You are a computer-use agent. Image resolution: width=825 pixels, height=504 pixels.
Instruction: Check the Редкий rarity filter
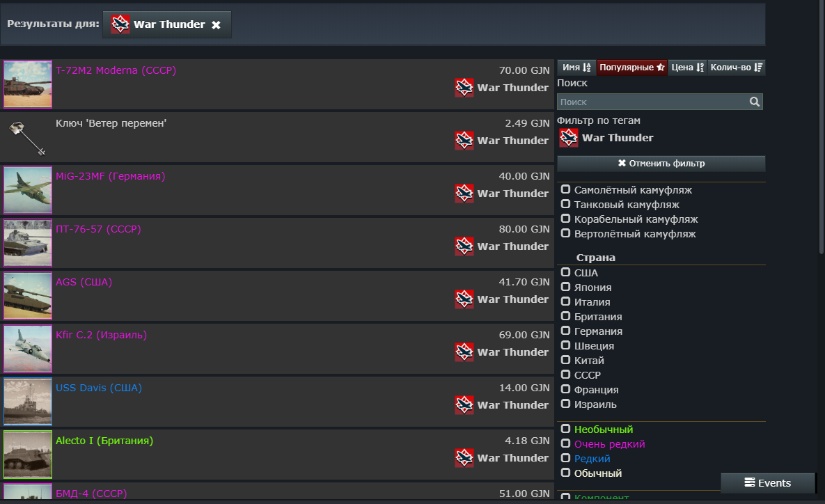(565, 458)
